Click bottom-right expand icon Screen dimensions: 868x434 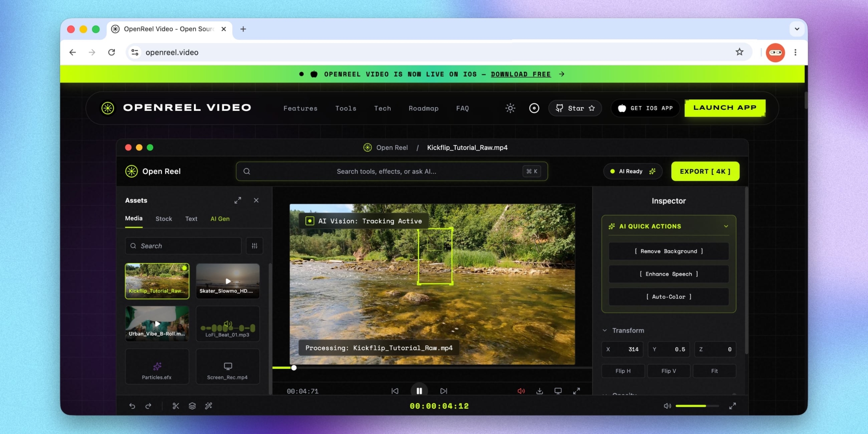click(x=732, y=406)
